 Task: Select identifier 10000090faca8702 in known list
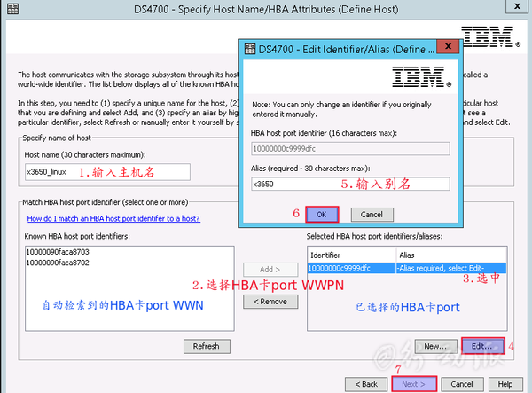coord(58,263)
